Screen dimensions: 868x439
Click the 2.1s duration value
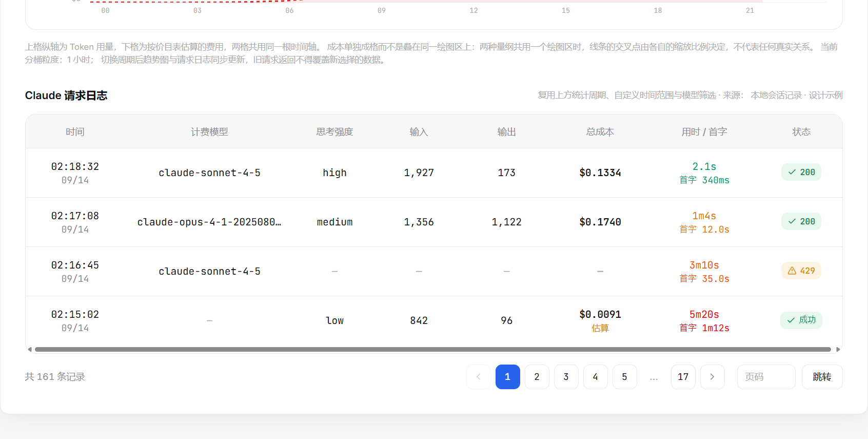click(x=704, y=166)
